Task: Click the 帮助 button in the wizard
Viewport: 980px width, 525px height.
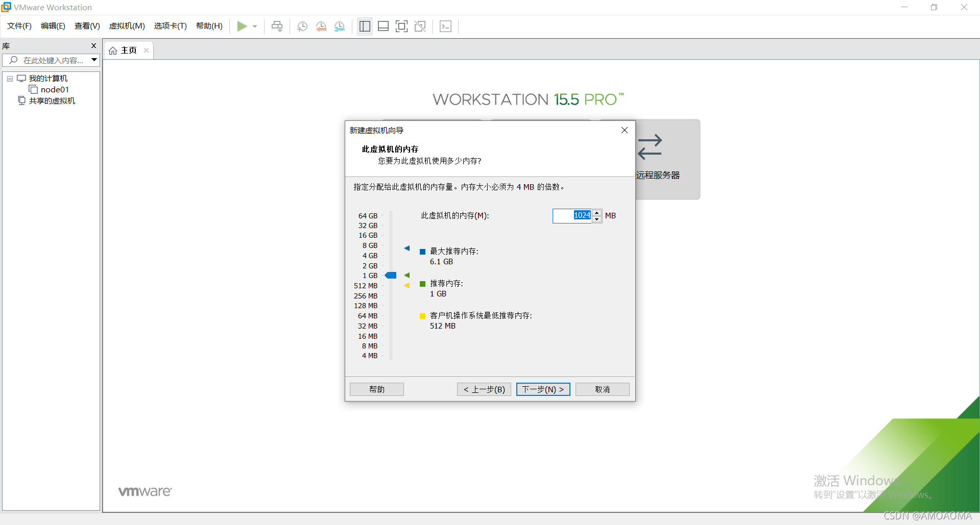Action: click(x=377, y=389)
